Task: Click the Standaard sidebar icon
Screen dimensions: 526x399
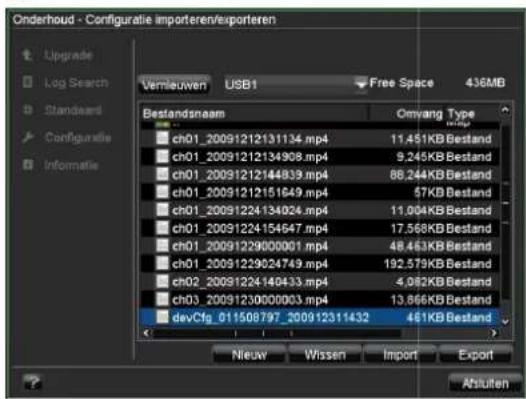Action: 28,110
